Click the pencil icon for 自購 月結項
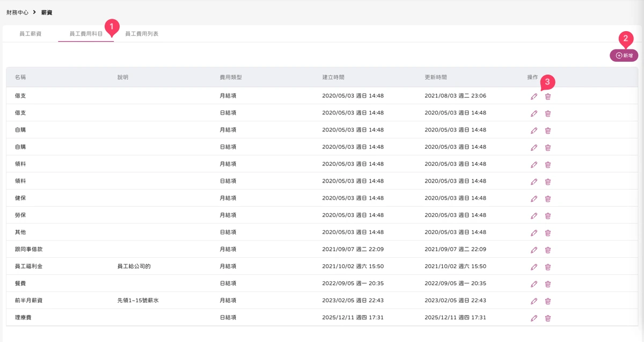 (x=534, y=130)
